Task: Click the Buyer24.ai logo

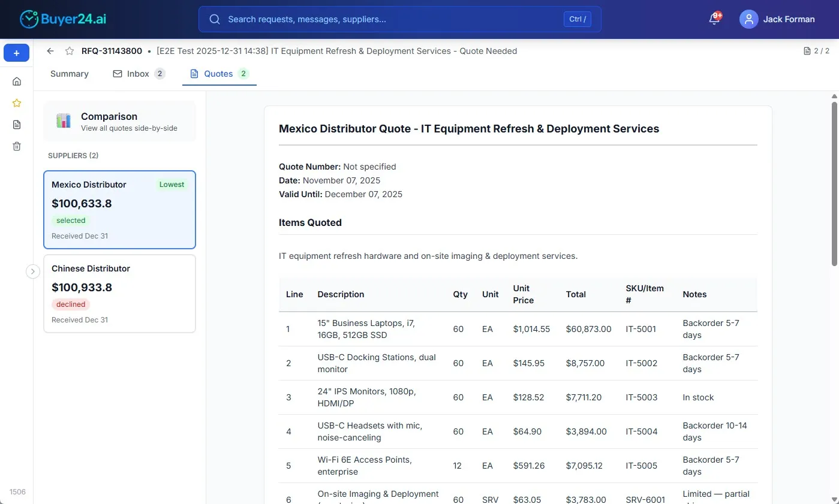Action: (x=63, y=19)
